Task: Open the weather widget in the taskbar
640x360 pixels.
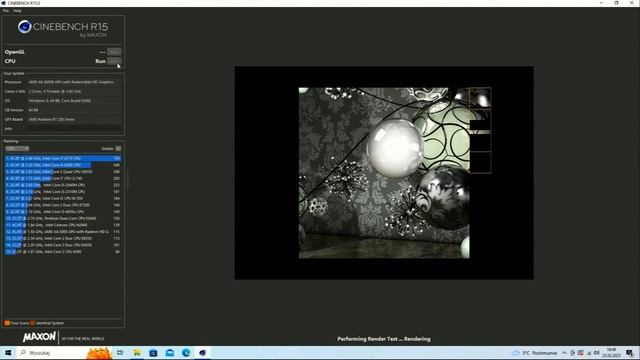Action: tap(535, 353)
